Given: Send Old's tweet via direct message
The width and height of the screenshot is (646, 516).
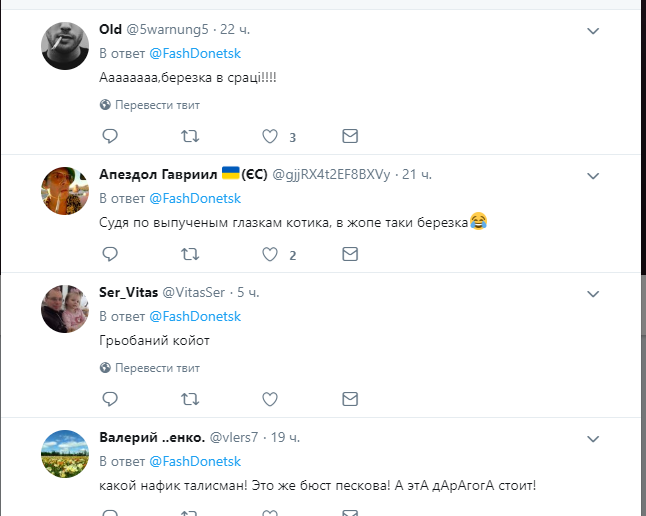Looking at the screenshot, I should [350, 136].
